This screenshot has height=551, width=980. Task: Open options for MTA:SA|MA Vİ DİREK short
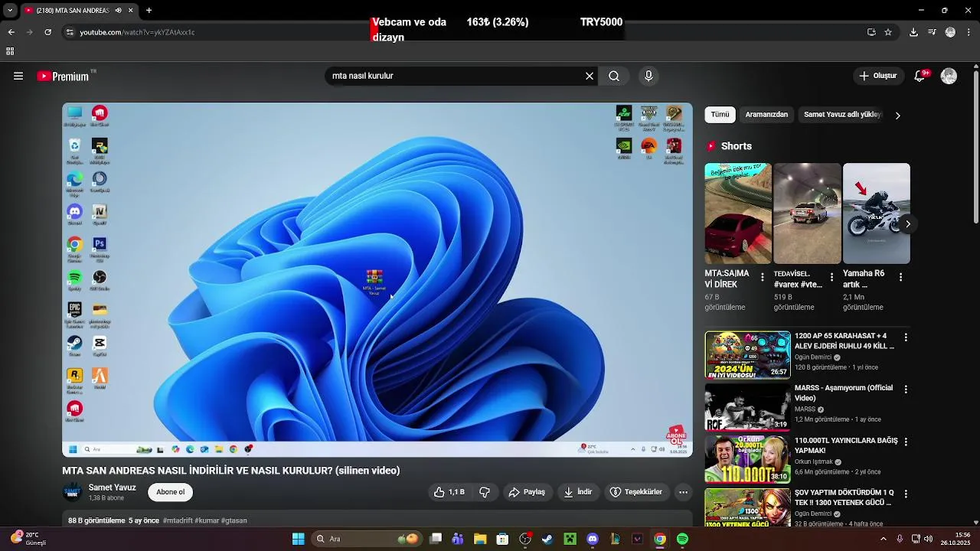click(762, 277)
